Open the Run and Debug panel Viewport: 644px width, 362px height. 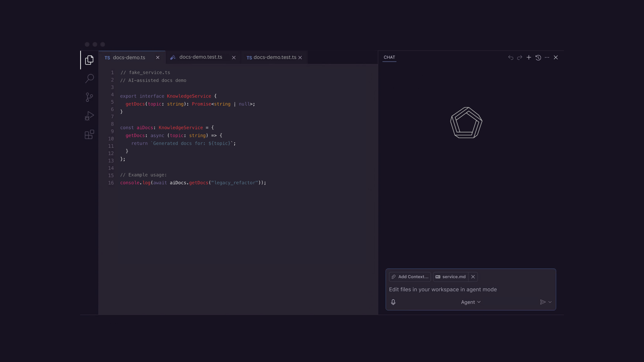click(89, 116)
